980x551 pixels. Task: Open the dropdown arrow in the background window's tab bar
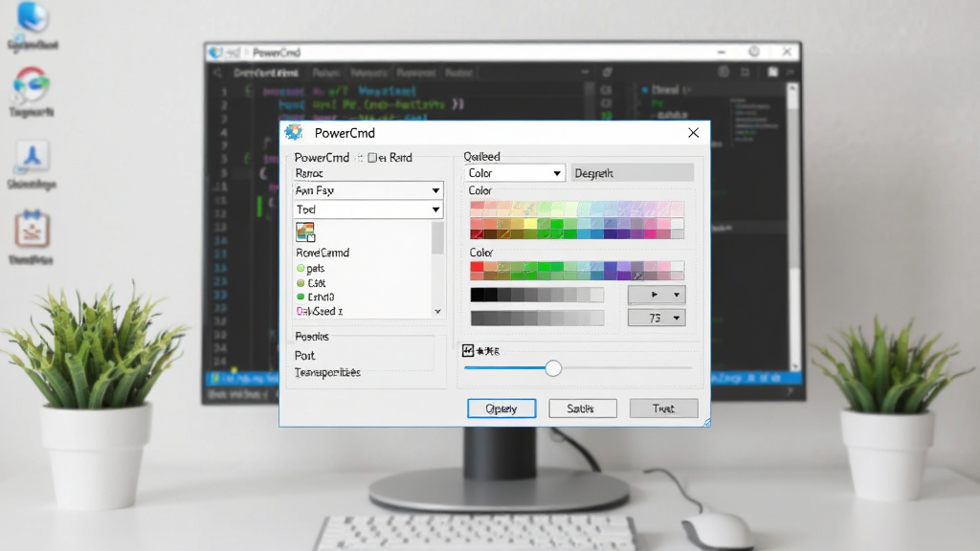pos(585,73)
